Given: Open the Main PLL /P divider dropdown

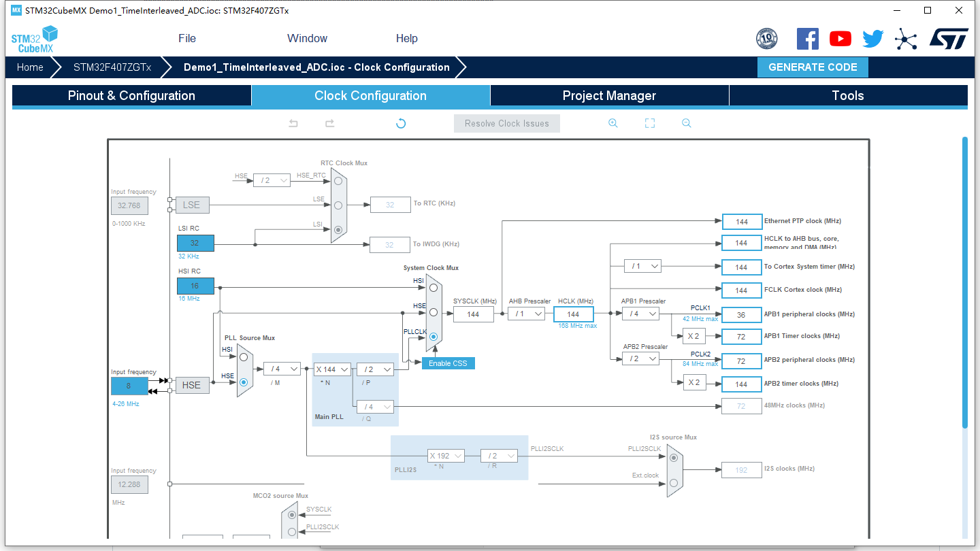Looking at the screenshot, I should click(376, 369).
